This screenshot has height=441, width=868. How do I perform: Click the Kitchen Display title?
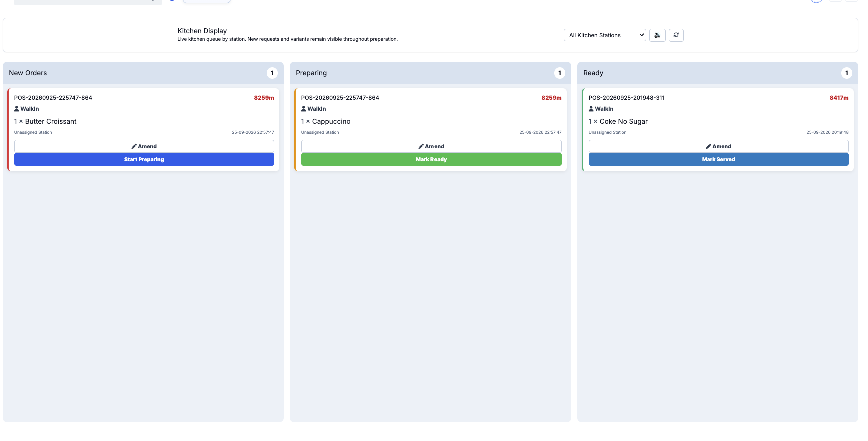[x=202, y=31]
